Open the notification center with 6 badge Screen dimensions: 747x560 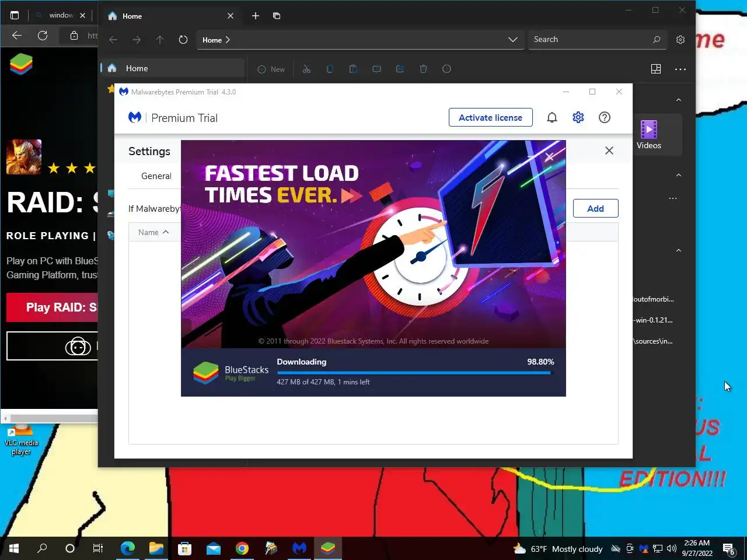tap(729, 549)
